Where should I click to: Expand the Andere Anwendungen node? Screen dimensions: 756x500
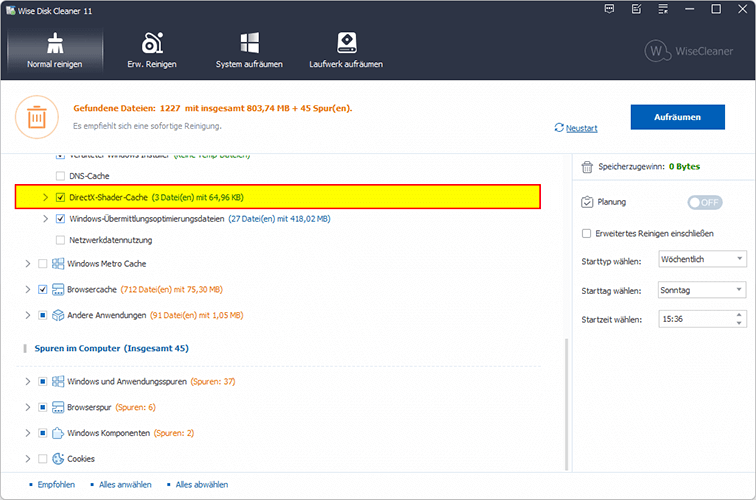(x=27, y=315)
